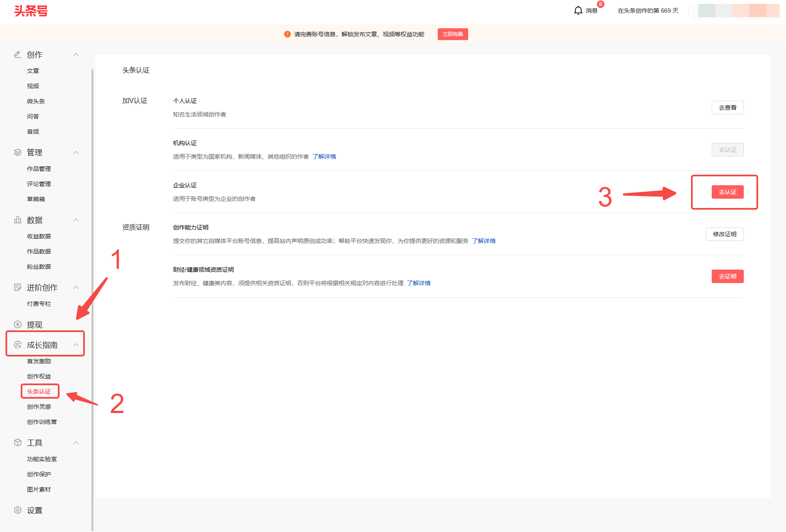Image resolution: width=786 pixels, height=532 pixels.
Task: Go to 收益数据 in the sidebar
Action: (x=39, y=236)
